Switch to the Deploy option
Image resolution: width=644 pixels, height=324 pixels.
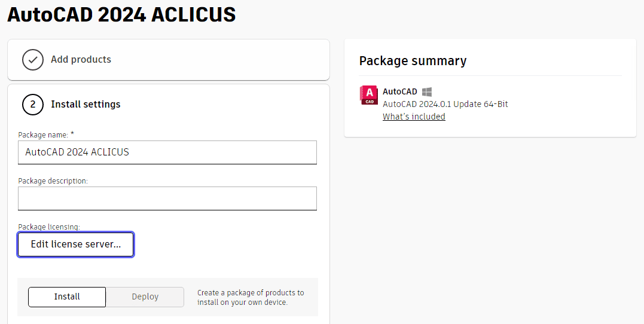(x=145, y=297)
